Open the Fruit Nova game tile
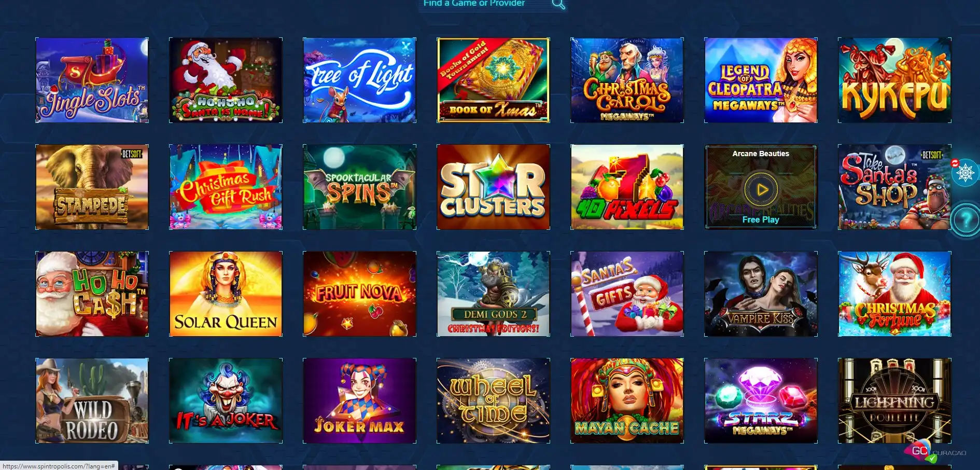 [359, 294]
